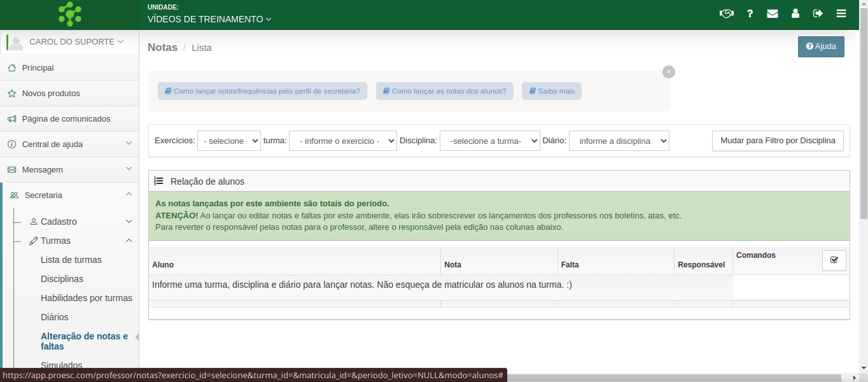Open the Disciplina select dropdown

(490, 141)
